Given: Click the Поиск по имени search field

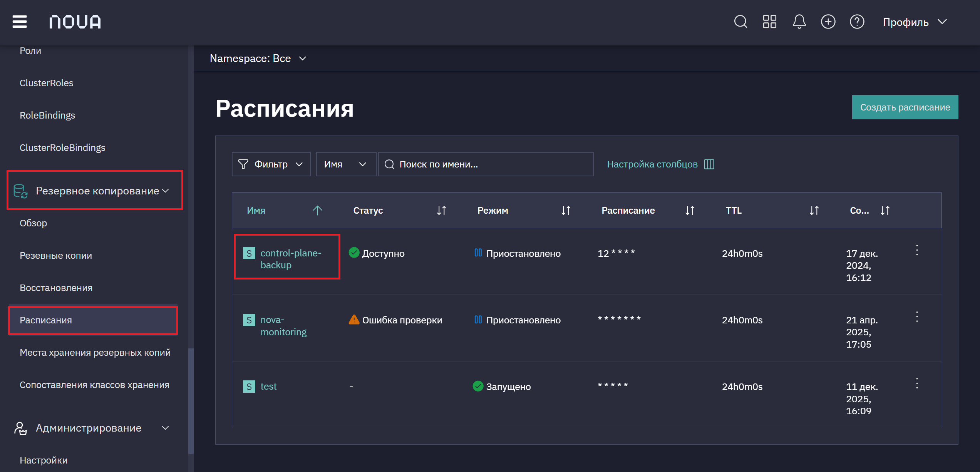Looking at the screenshot, I should (486, 164).
